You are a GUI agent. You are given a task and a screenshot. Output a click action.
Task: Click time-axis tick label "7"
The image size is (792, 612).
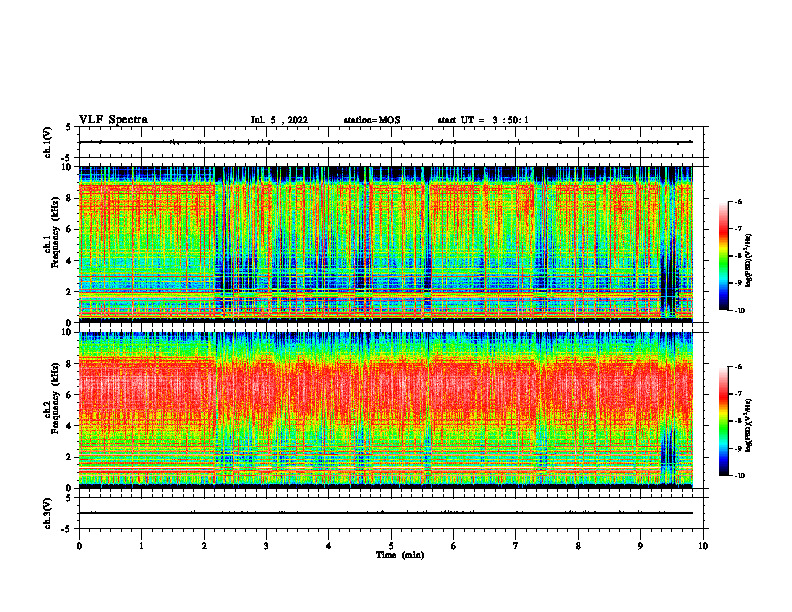pyautogui.click(x=516, y=546)
